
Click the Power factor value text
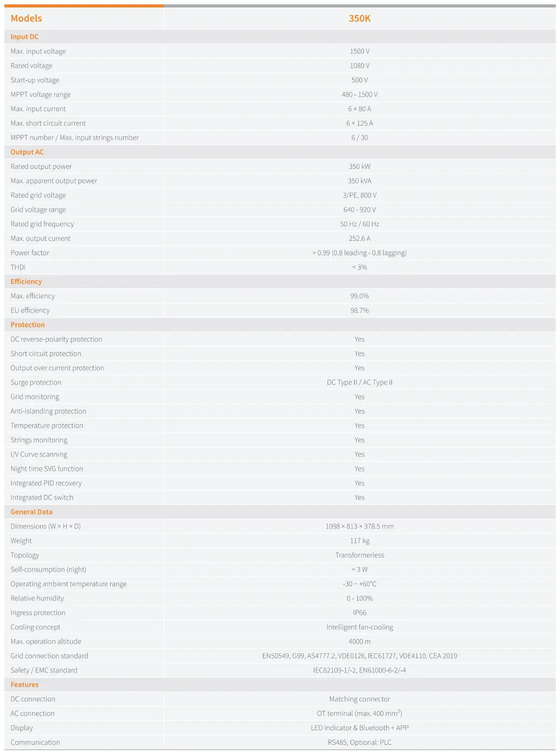(x=359, y=252)
